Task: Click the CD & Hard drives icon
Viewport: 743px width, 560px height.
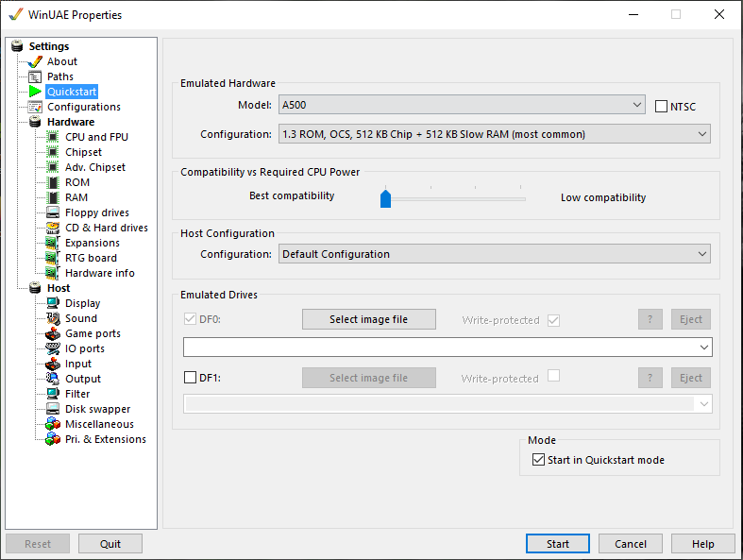Action: click(53, 228)
